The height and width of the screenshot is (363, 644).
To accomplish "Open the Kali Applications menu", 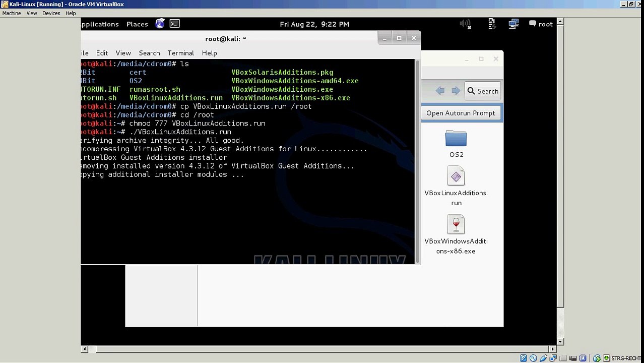I will pos(99,24).
